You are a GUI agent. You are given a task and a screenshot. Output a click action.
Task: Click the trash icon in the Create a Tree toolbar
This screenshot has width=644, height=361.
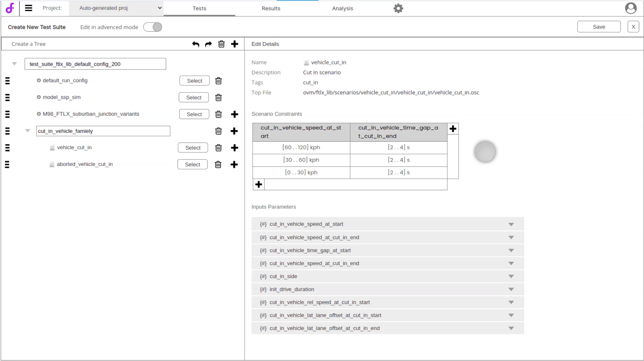pos(221,44)
